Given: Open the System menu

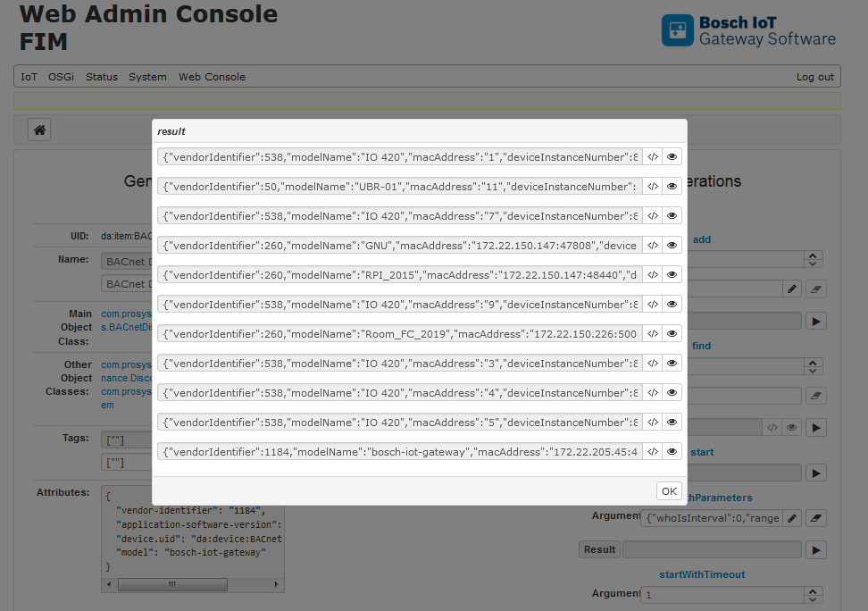Looking at the screenshot, I should pyautogui.click(x=147, y=77).
